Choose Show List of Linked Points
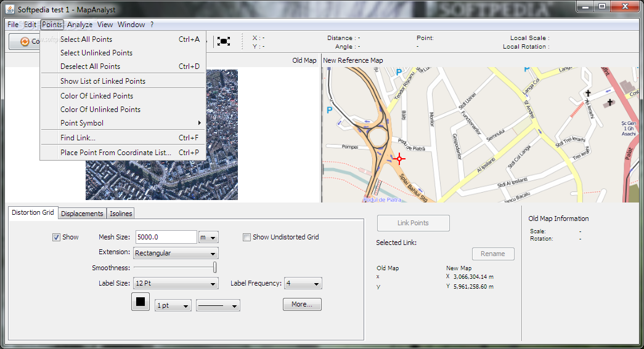The image size is (644, 349). pyautogui.click(x=123, y=81)
